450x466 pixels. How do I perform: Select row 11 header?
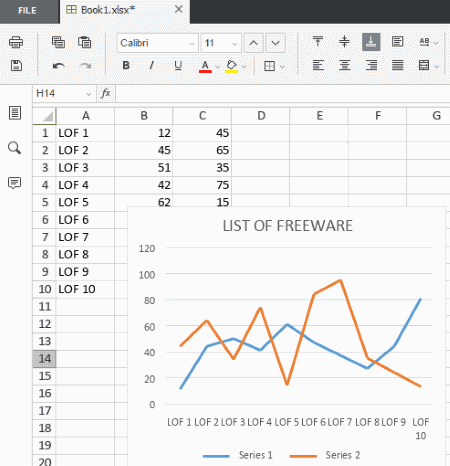coord(44,307)
